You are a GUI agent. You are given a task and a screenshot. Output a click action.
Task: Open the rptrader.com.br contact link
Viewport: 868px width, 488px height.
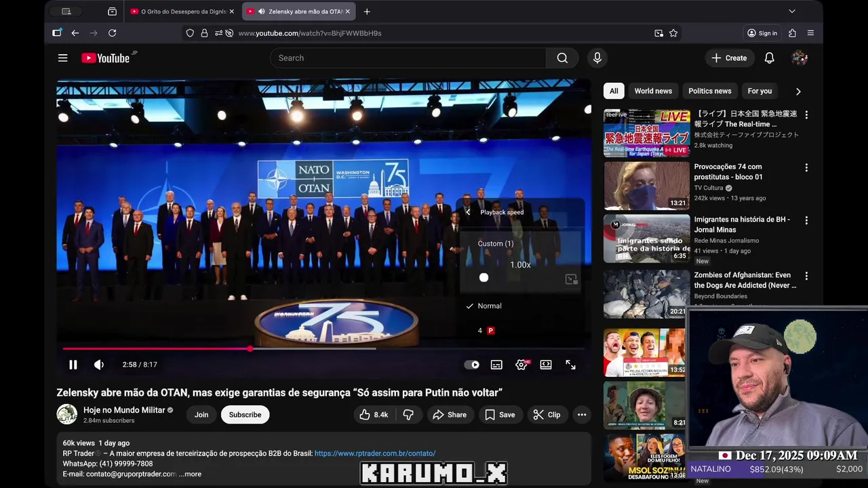click(x=375, y=453)
